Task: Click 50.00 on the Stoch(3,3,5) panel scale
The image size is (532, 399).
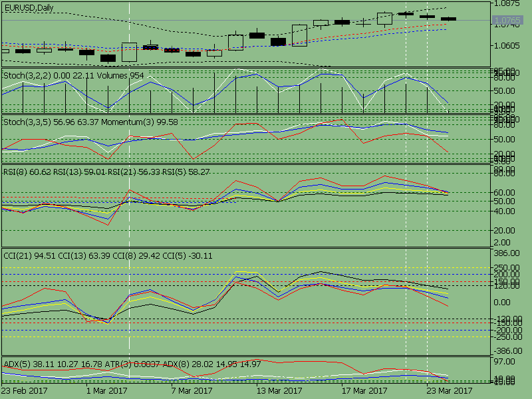Action: 505,140
